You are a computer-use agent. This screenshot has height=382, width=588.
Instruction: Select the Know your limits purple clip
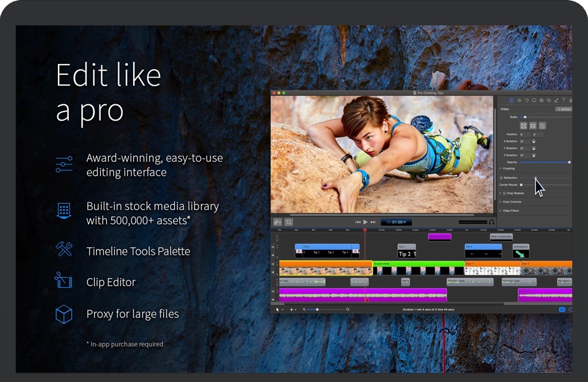[x=440, y=237]
